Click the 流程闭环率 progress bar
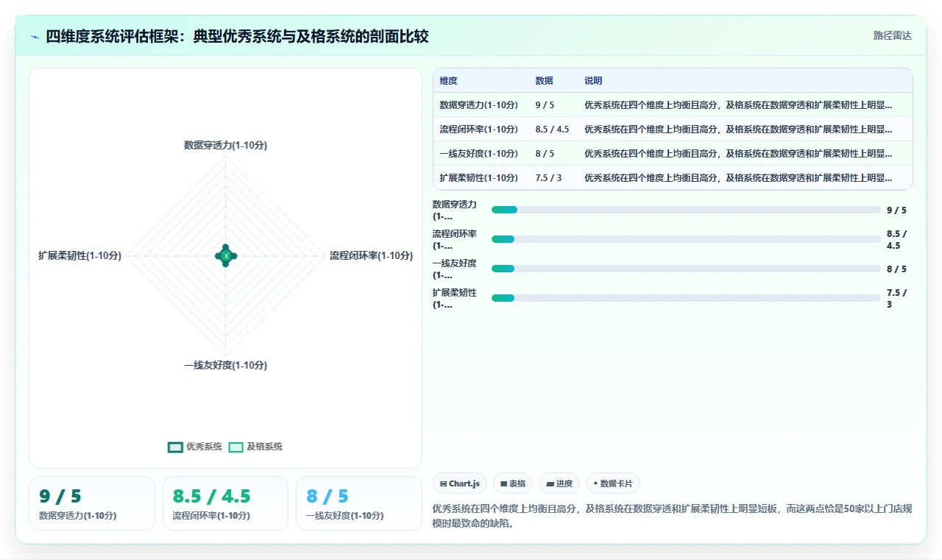The height and width of the screenshot is (560, 942). coord(686,239)
